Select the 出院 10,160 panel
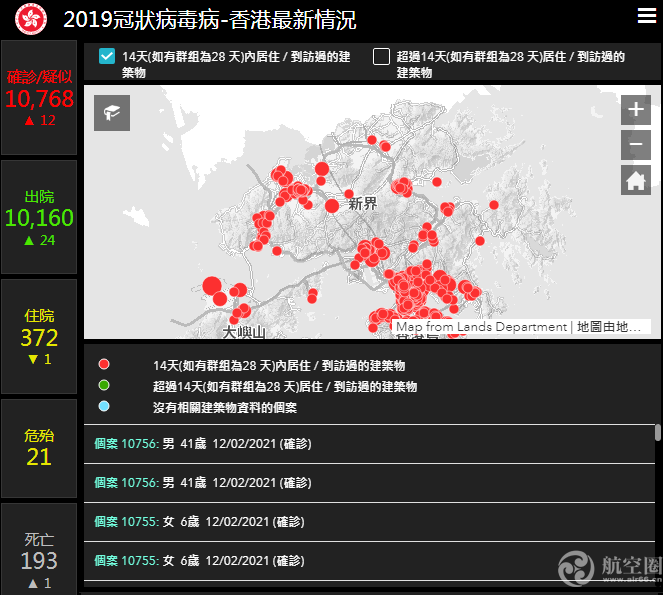The width and height of the screenshot is (663, 595). point(39,217)
